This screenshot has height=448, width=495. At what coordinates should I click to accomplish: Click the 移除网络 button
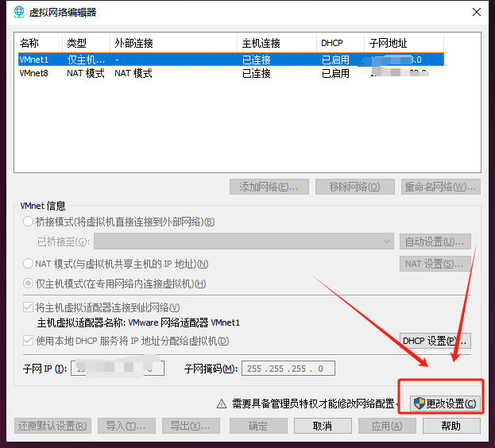click(x=355, y=187)
